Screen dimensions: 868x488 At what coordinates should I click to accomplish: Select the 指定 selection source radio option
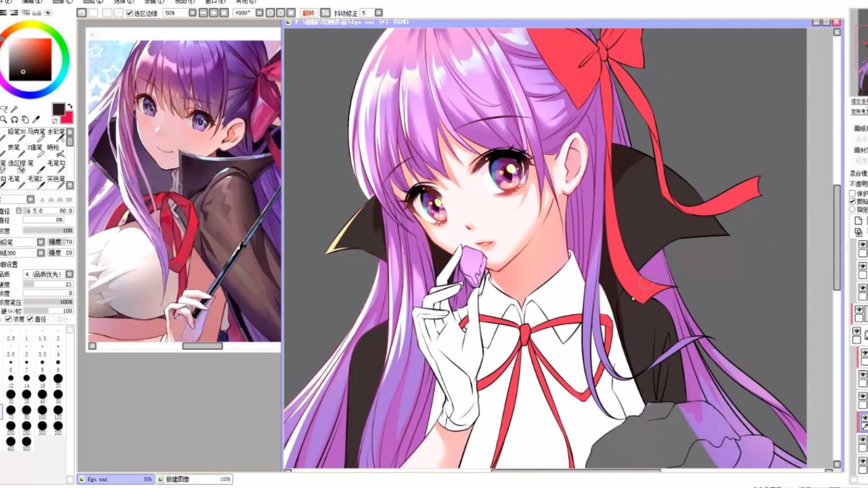click(853, 210)
